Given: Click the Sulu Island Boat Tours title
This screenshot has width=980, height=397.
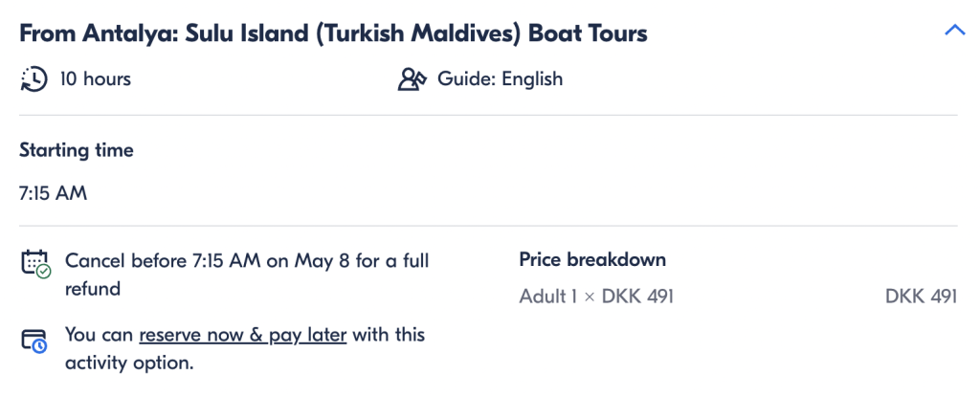Looking at the screenshot, I should (333, 33).
